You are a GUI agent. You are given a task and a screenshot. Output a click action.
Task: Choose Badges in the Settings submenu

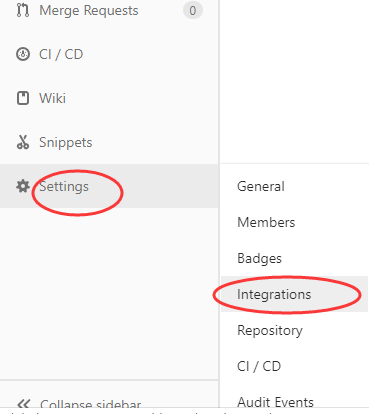pyautogui.click(x=259, y=259)
